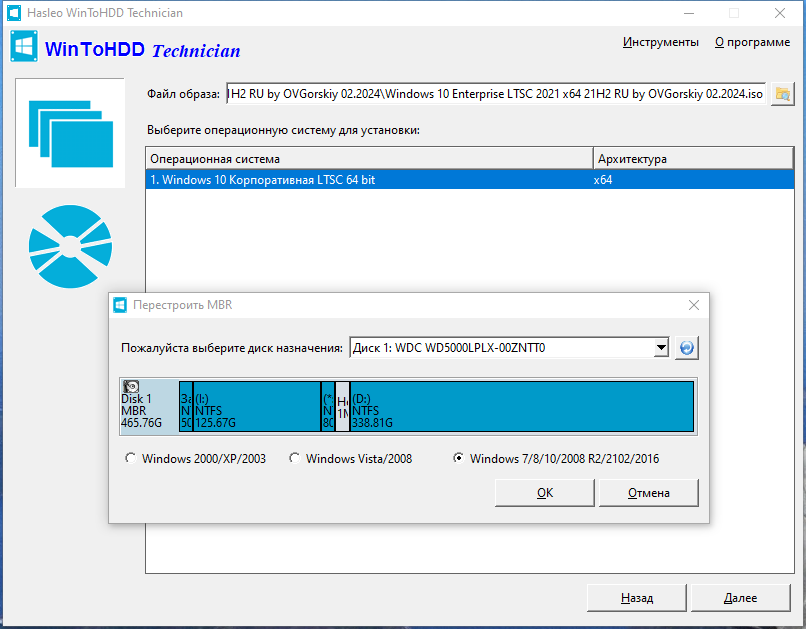The image size is (806, 629).
Task: Click the x64 architecture cell
Action: pyautogui.click(x=603, y=180)
